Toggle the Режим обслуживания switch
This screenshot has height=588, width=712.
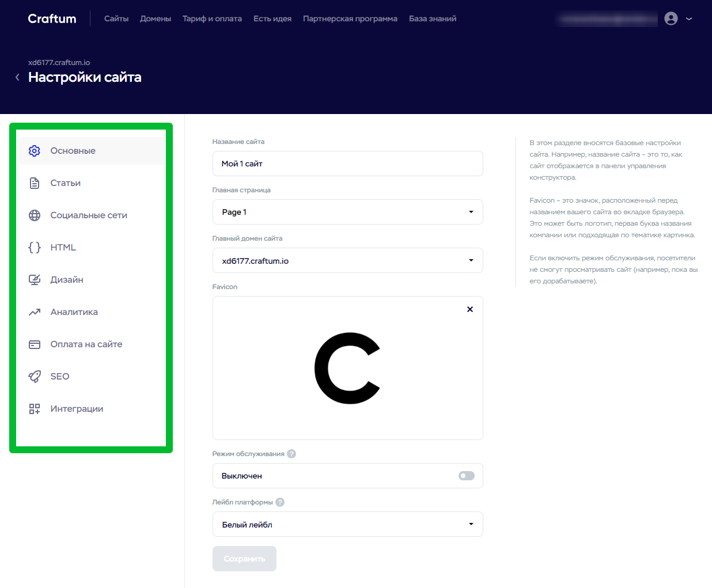(x=466, y=476)
